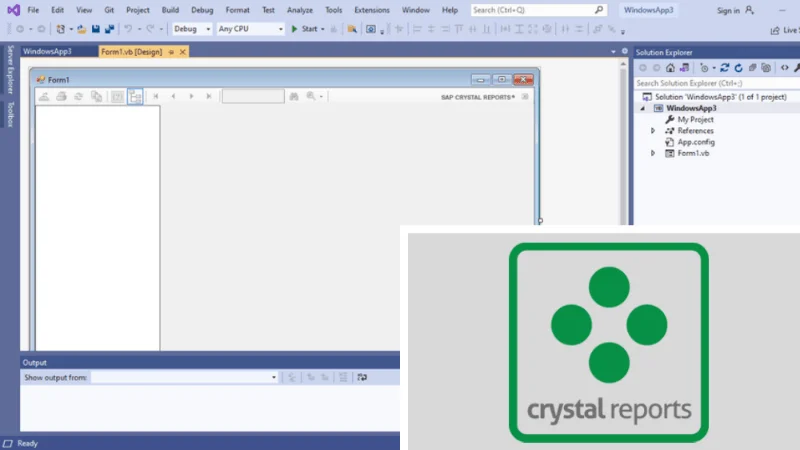Click the Crystal viewer Export Report icon
The image size is (800, 450).
point(44,96)
